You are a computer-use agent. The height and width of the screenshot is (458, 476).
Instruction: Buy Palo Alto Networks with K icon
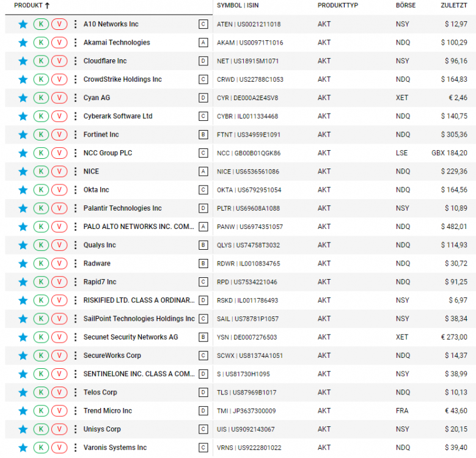pos(41,227)
